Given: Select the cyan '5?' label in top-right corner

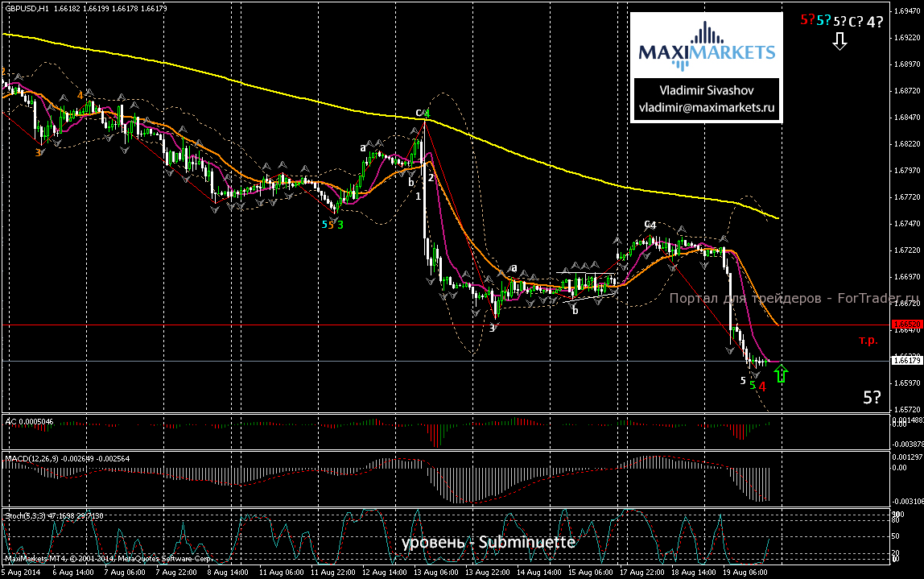Looking at the screenshot, I should 823,20.
